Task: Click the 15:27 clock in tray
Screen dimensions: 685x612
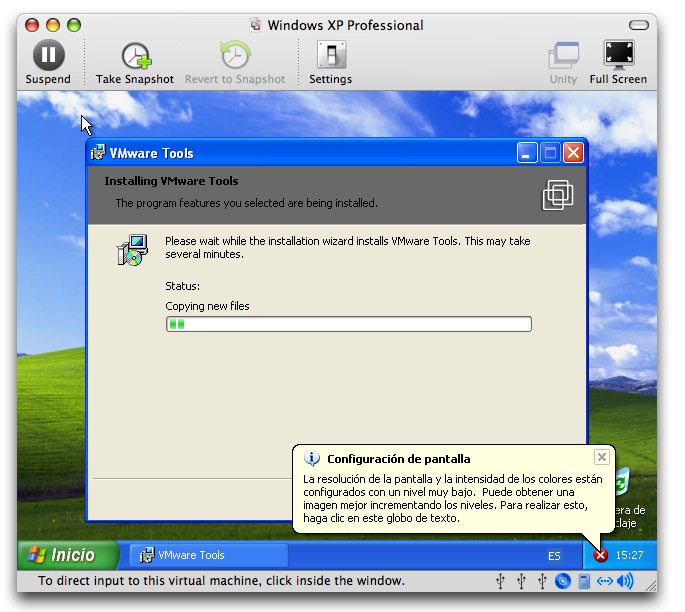Action: (x=629, y=555)
